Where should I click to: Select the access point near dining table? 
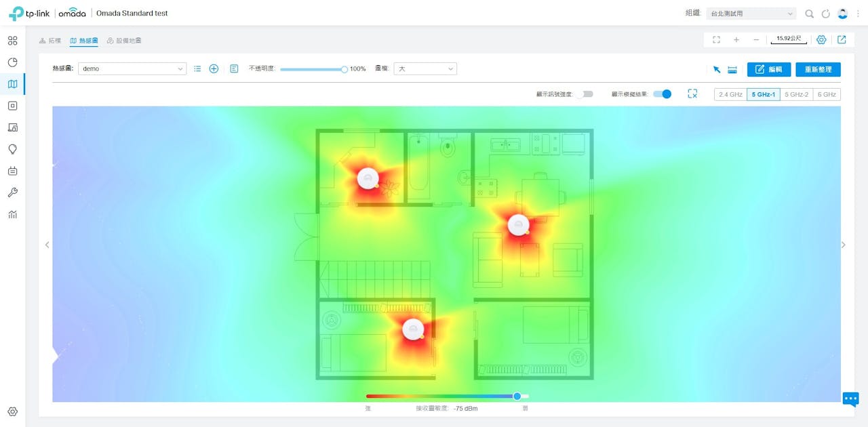click(x=518, y=225)
